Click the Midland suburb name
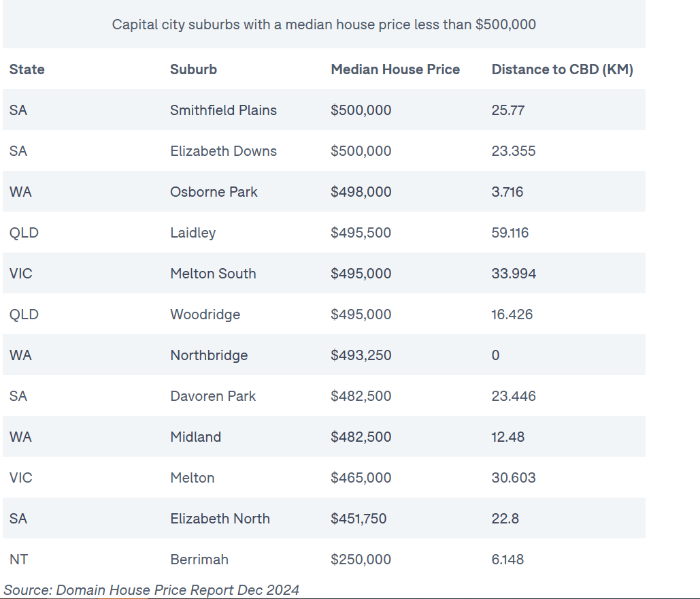 click(195, 437)
